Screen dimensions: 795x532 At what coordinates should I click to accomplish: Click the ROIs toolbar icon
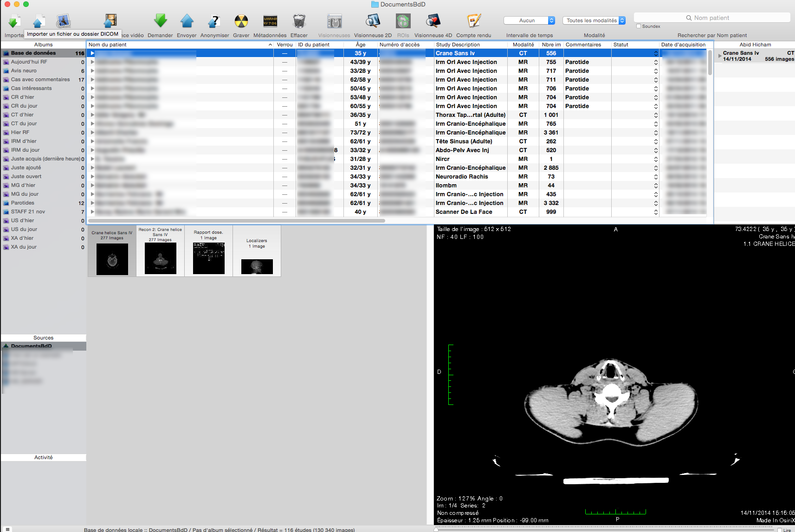(x=403, y=21)
